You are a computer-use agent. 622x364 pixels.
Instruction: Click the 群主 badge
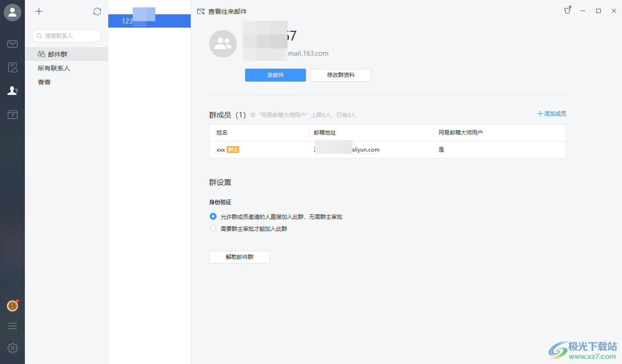(x=233, y=150)
